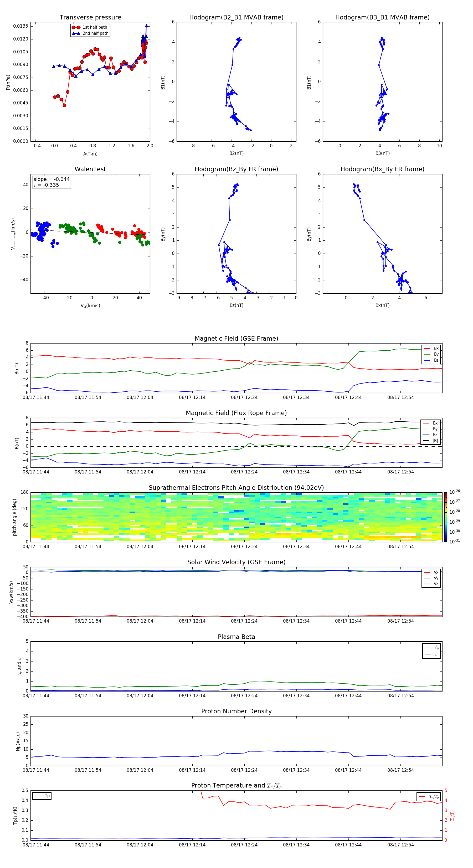The width and height of the screenshot is (473, 868).
Task: Click '08/17 11:54' tick under GSE magnetic field plot
Action: (88, 397)
